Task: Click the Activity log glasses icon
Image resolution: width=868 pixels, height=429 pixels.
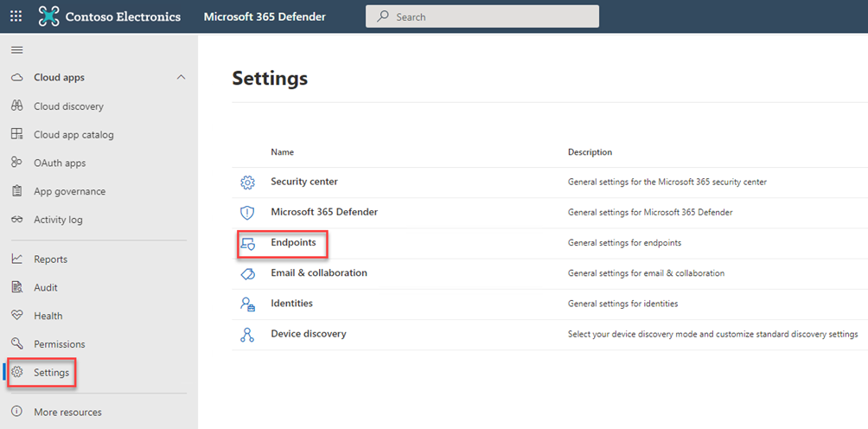Action: 17,219
